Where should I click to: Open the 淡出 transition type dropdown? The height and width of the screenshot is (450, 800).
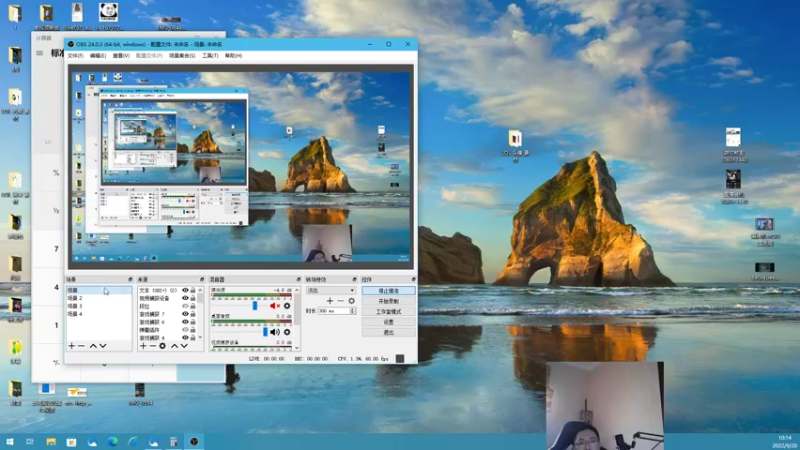coord(331,290)
